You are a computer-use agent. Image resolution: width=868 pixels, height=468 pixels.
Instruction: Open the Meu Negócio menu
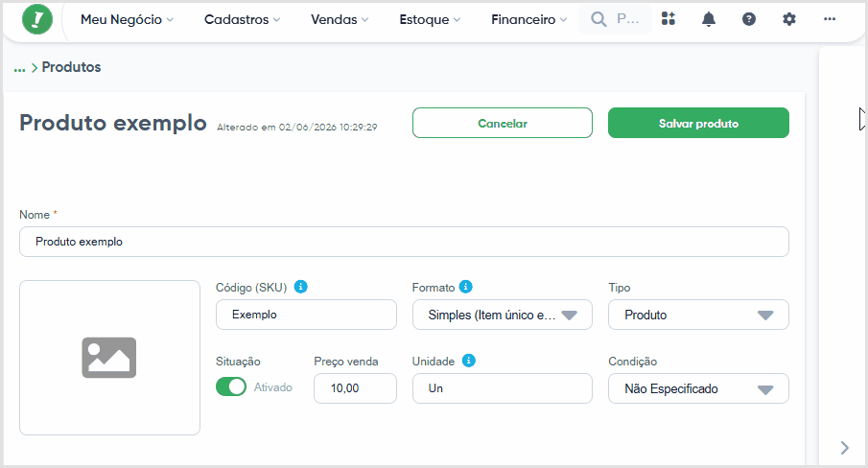click(127, 19)
